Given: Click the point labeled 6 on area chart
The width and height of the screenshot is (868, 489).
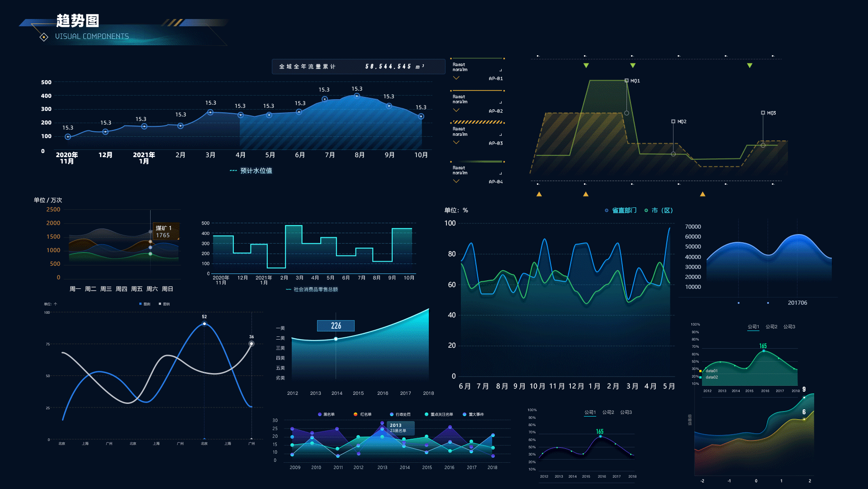Looking at the screenshot, I should pyautogui.click(x=804, y=419).
